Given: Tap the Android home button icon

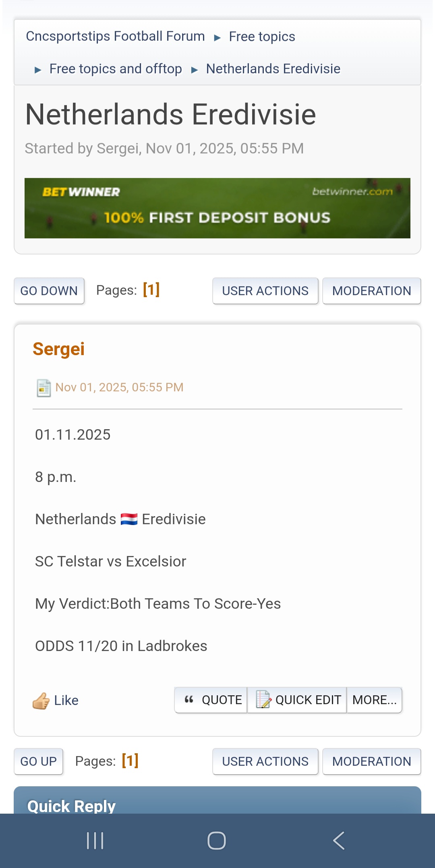Looking at the screenshot, I should pos(217,841).
